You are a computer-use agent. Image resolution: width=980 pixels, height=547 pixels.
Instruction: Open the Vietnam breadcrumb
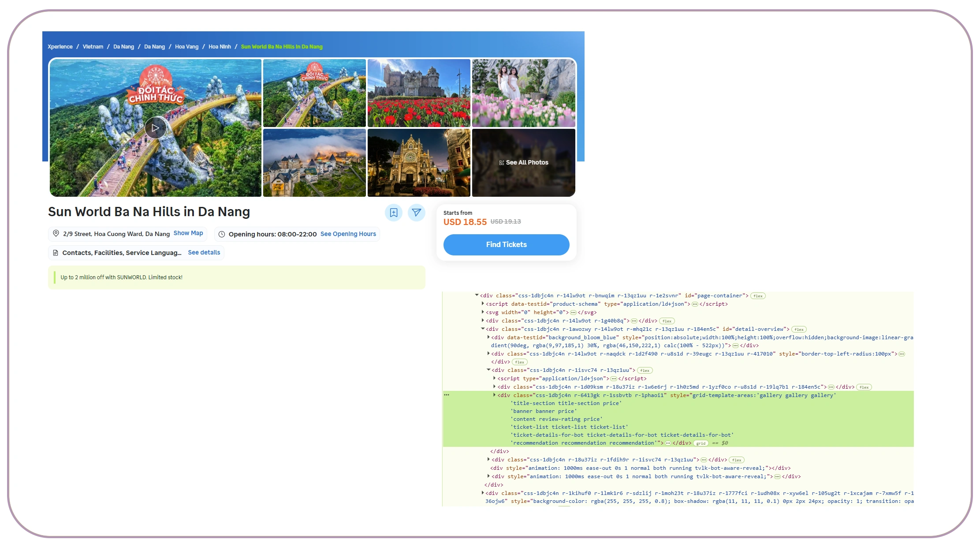tap(93, 47)
